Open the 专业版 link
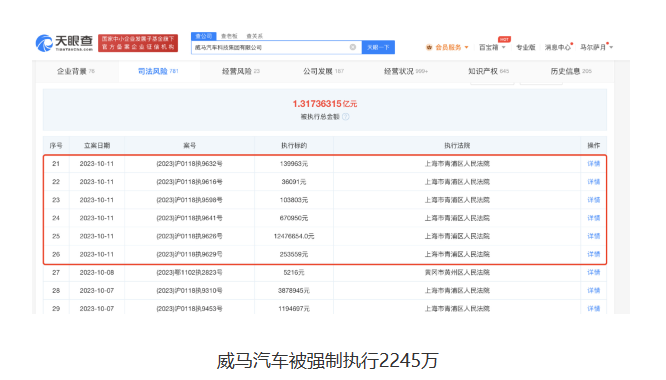 point(525,47)
